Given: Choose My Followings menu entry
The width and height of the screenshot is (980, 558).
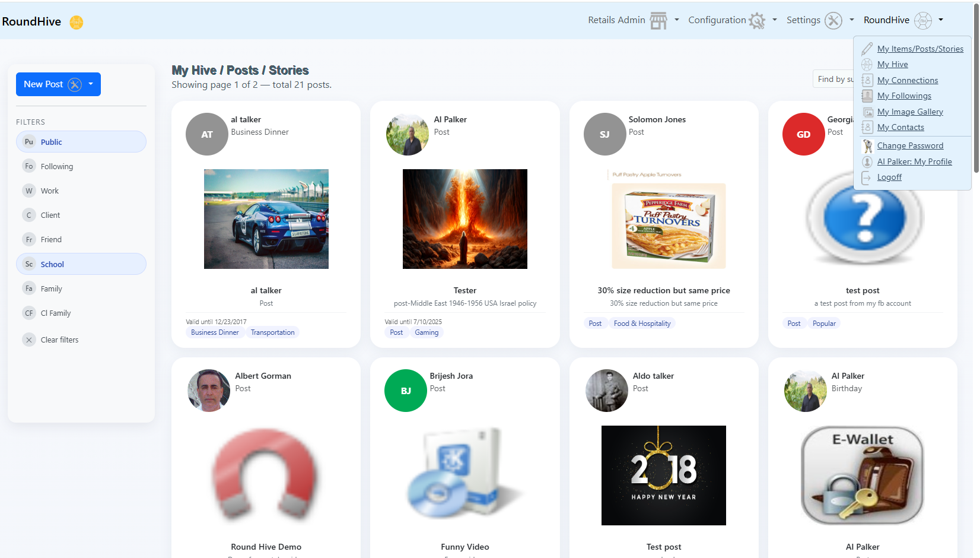Looking at the screenshot, I should point(904,96).
